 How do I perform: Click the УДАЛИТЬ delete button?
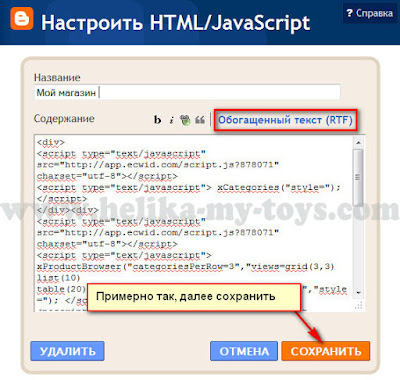tap(67, 351)
